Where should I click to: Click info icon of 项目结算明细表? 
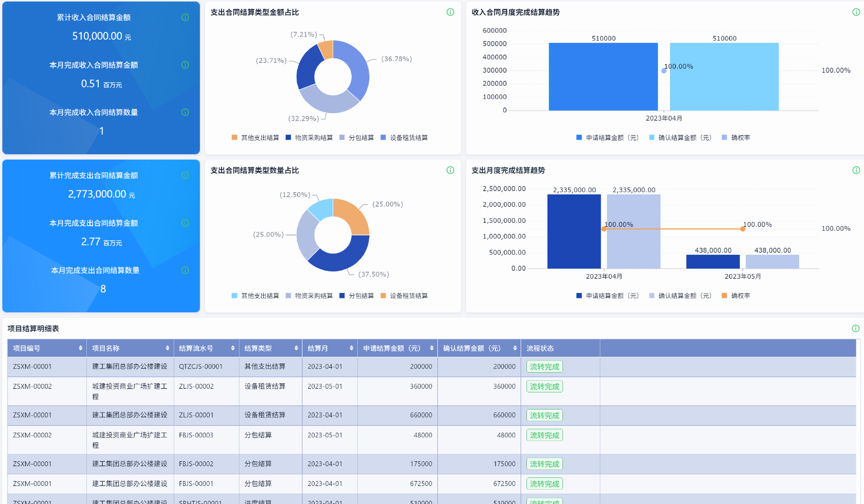tap(855, 328)
